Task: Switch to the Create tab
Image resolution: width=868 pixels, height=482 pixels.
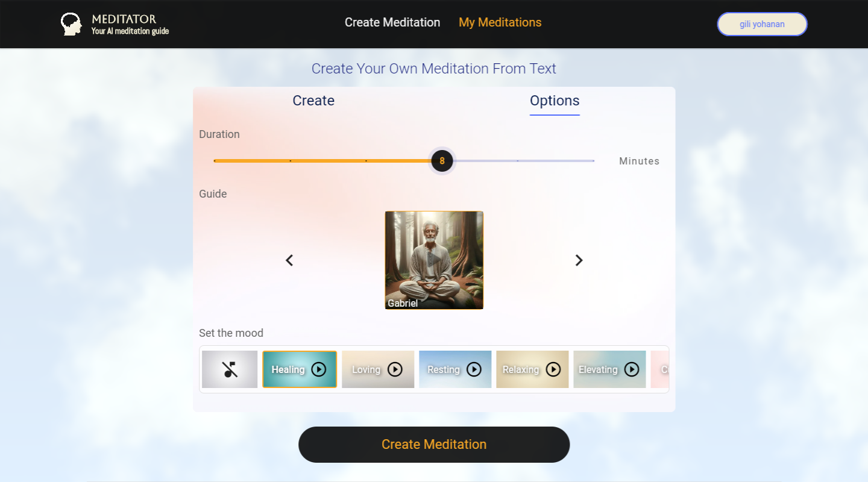Action: (x=313, y=101)
